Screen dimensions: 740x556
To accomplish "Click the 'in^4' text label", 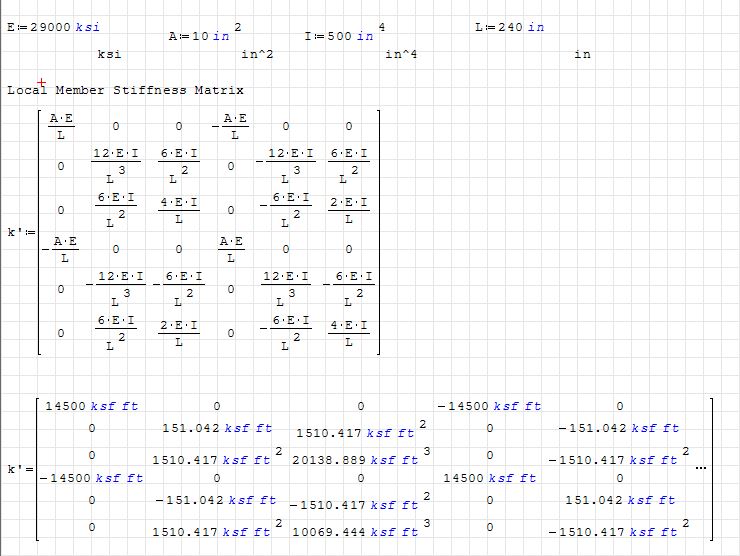I will point(401,55).
